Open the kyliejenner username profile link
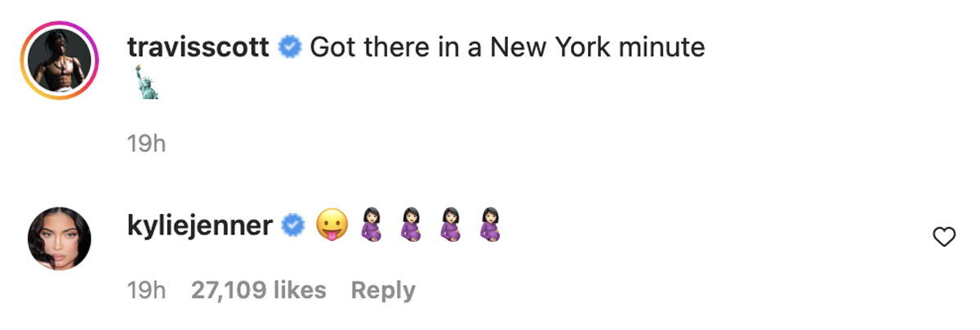 pyautogui.click(x=200, y=225)
